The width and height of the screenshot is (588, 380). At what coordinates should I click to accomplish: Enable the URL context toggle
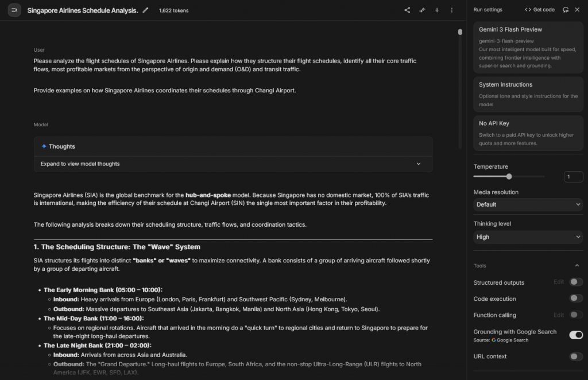click(x=575, y=356)
